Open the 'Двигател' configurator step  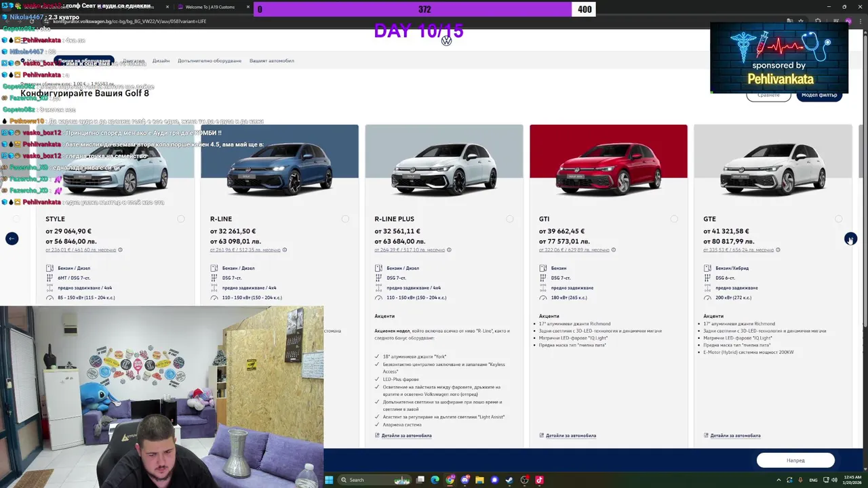[x=134, y=61]
